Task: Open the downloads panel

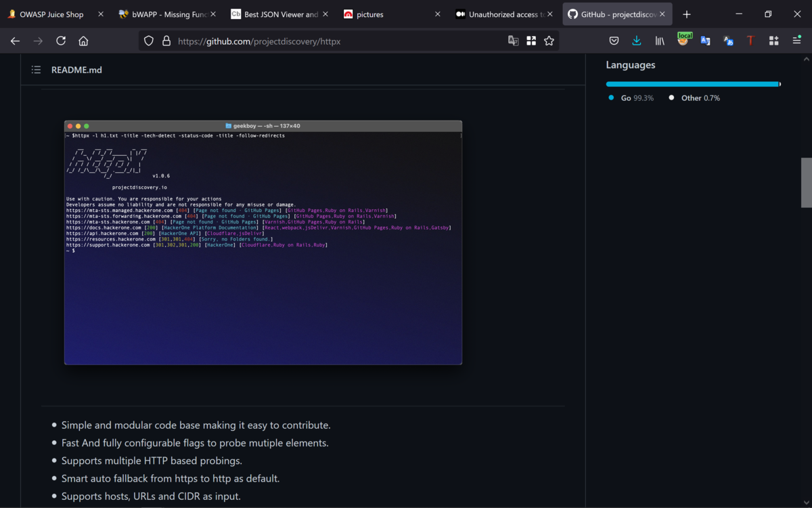Action: click(x=637, y=41)
